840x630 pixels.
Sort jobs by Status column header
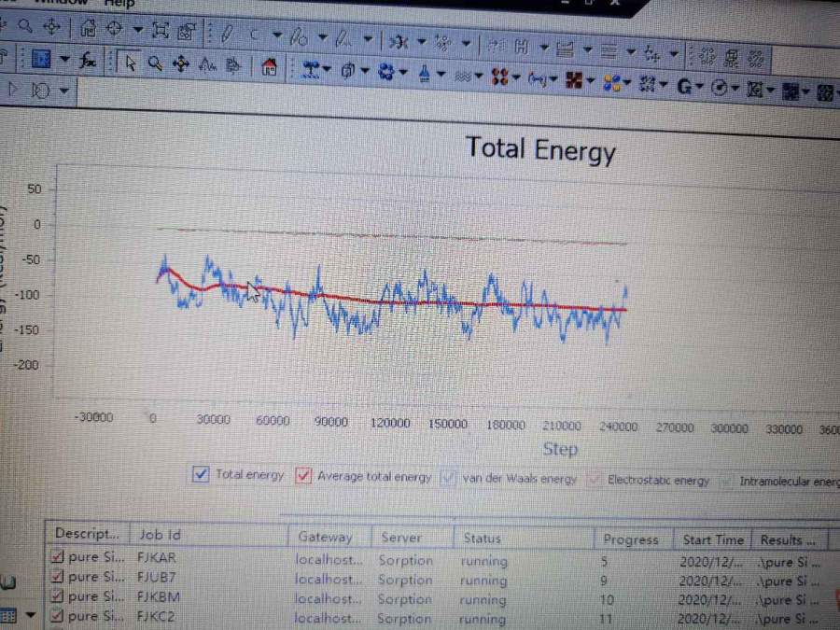click(482, 539)
